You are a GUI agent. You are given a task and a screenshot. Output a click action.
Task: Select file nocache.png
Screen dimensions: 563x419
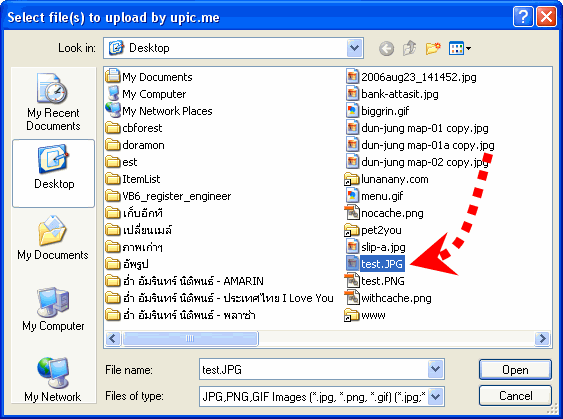[385, 213]
